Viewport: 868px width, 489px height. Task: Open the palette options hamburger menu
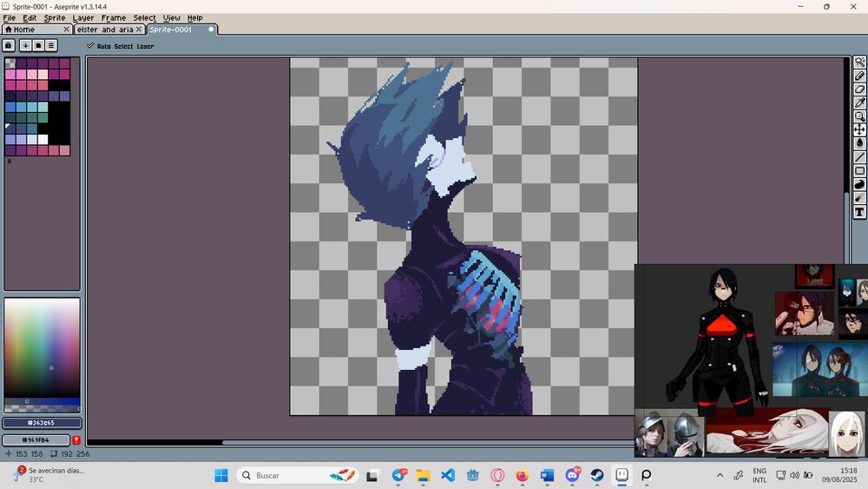(51, 45)
